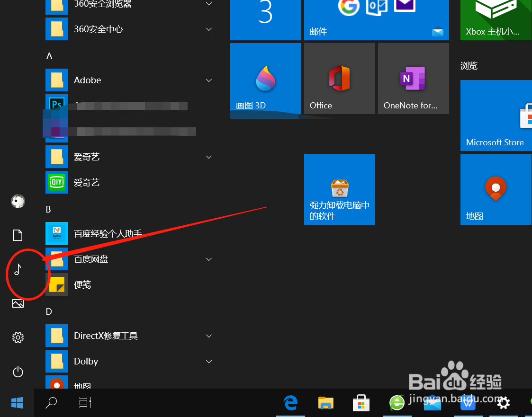Image resolution: width=532 pixels, height=417 pixels.
Task: Open the 强力卸载电脑中的软件 tile
Action: pyautogui.click(x=339, y=189)
